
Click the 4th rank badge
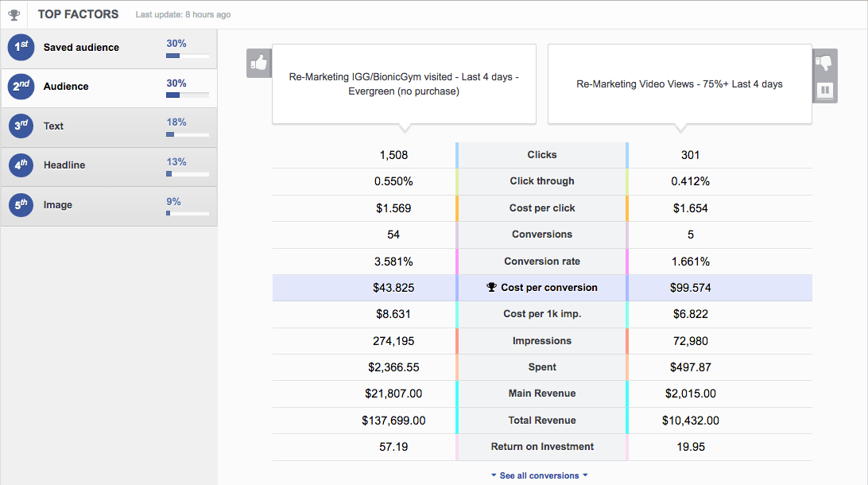pos(21,165)
